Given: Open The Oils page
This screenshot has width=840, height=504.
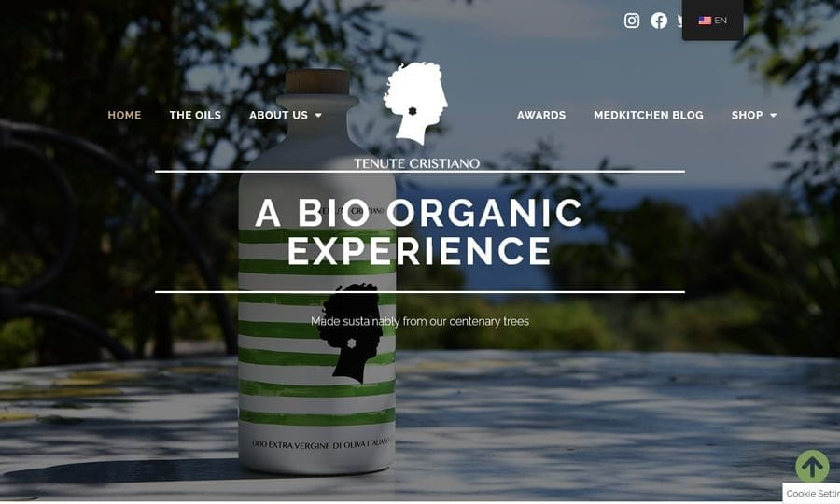Looking at the screenshot, I should tap(195, 115).
